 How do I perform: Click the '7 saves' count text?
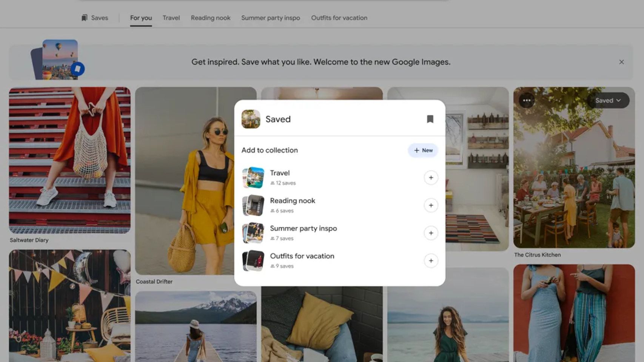[x=284, y=238]
